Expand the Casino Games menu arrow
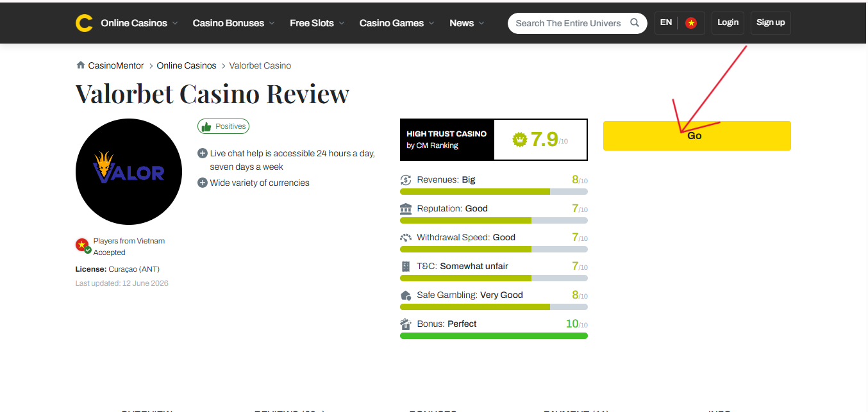This screenshot has width=868, height=412. [431, 23]
